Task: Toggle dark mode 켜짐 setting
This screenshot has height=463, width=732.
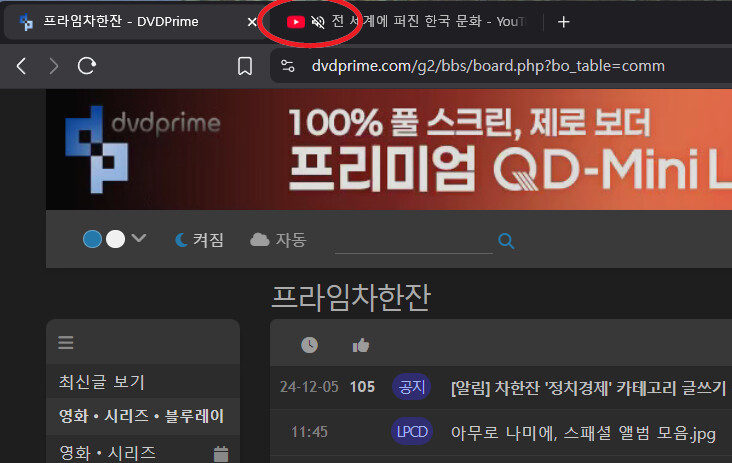Action: tap(199, 240)
